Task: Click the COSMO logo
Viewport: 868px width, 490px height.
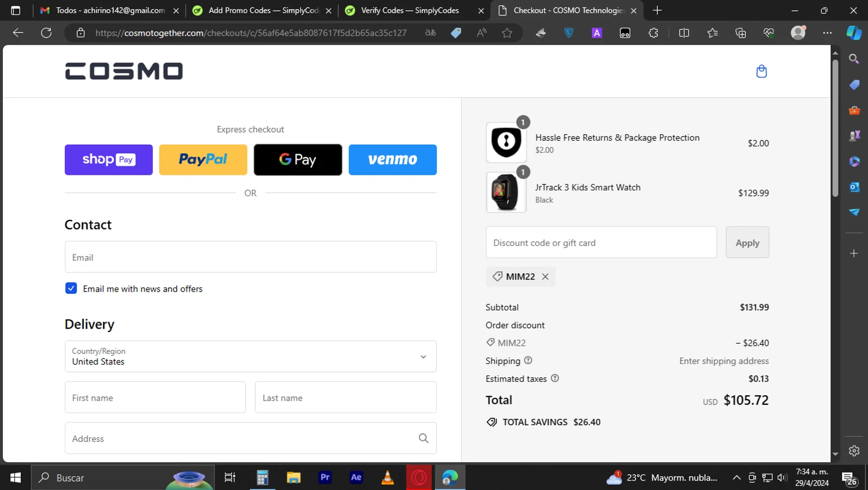Action: pyautogui.click(x=124, y=71)
